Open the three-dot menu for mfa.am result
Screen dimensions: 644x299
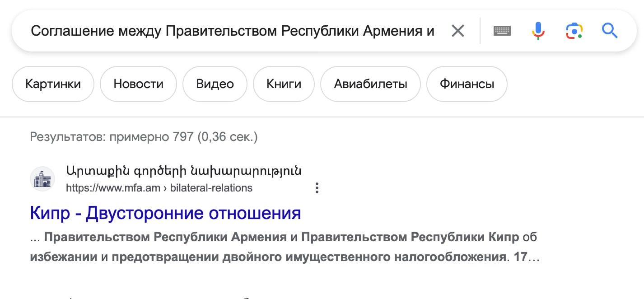(x=317, y=188)
